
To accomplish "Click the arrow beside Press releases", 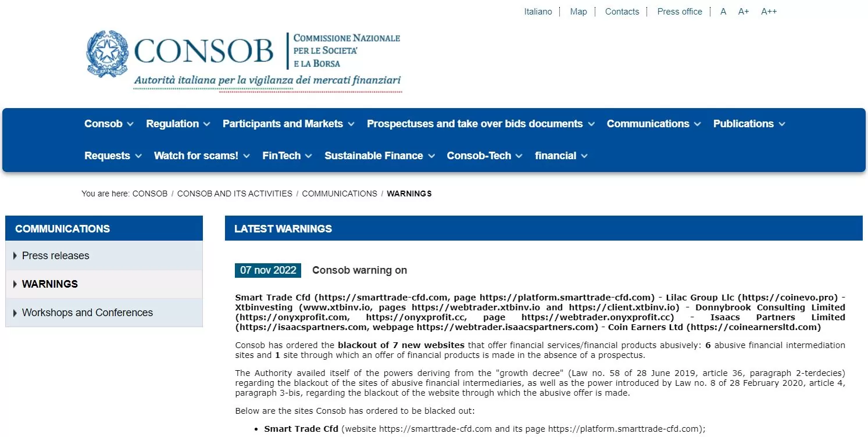I will click(x=15, y=256).
